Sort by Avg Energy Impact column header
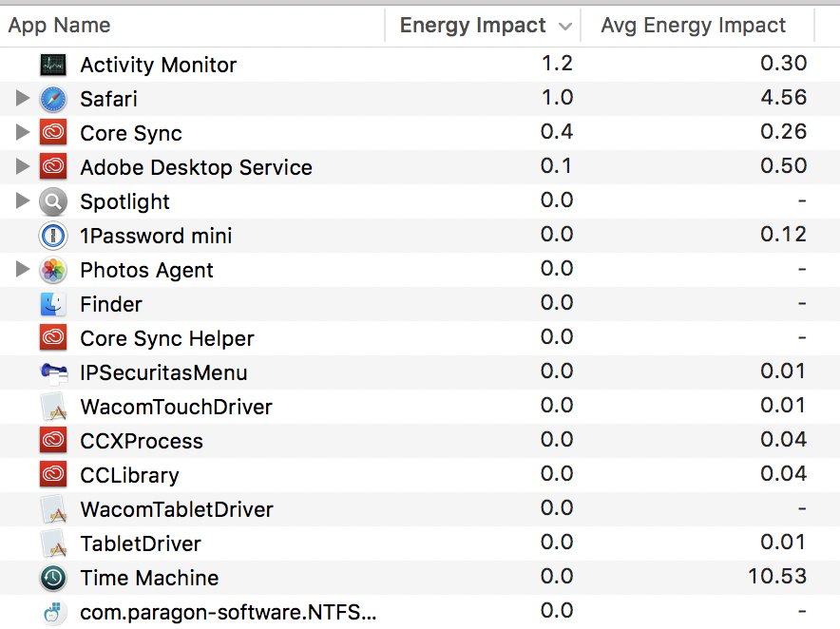 694,26
